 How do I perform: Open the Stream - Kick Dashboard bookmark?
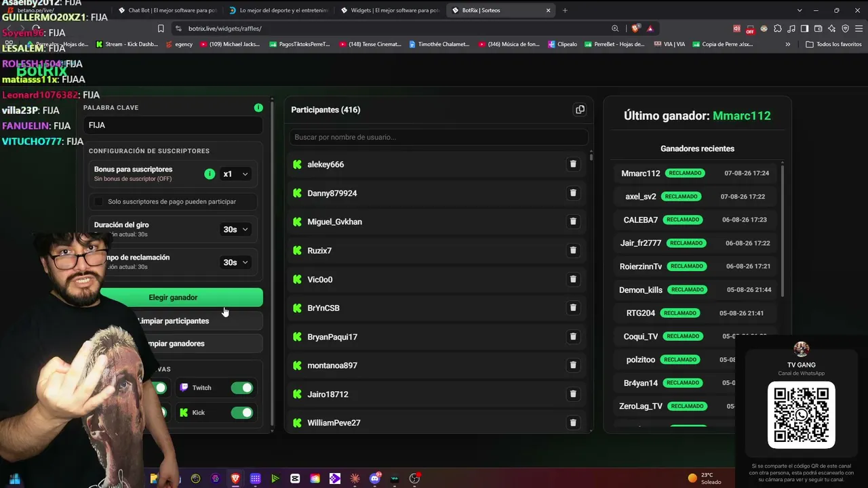tap(128, 44)
